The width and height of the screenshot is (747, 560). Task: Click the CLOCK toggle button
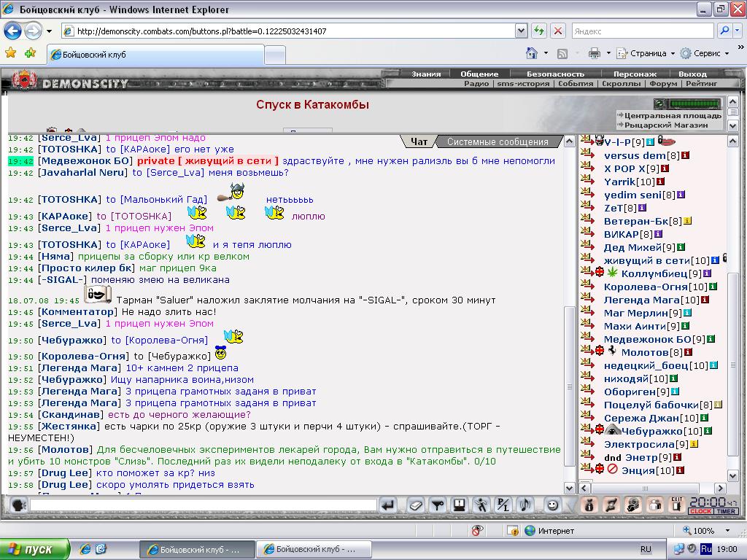701,511
